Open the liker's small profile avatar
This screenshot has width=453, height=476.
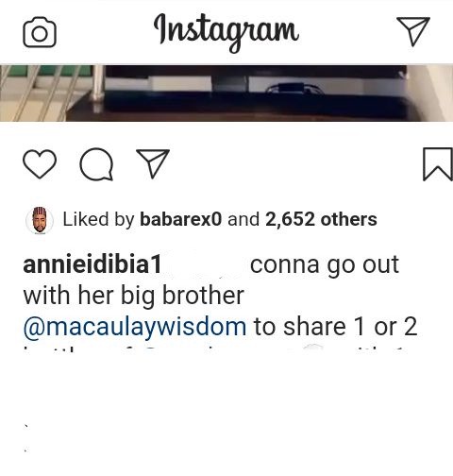tap(40, 220)
